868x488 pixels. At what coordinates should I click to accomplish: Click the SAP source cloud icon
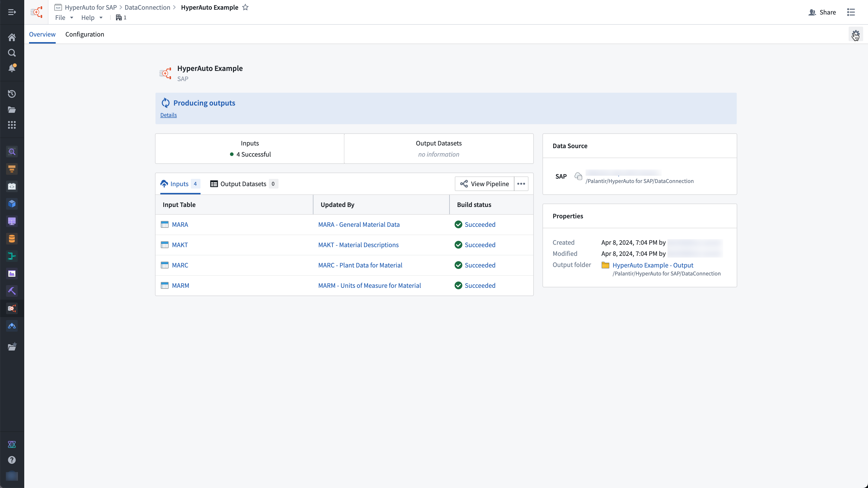[x=578, y=176]
